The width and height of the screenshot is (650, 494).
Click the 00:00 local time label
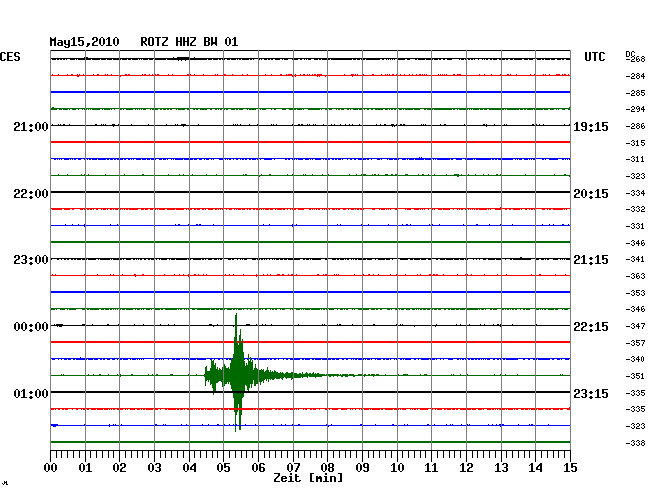pos(31,327)
